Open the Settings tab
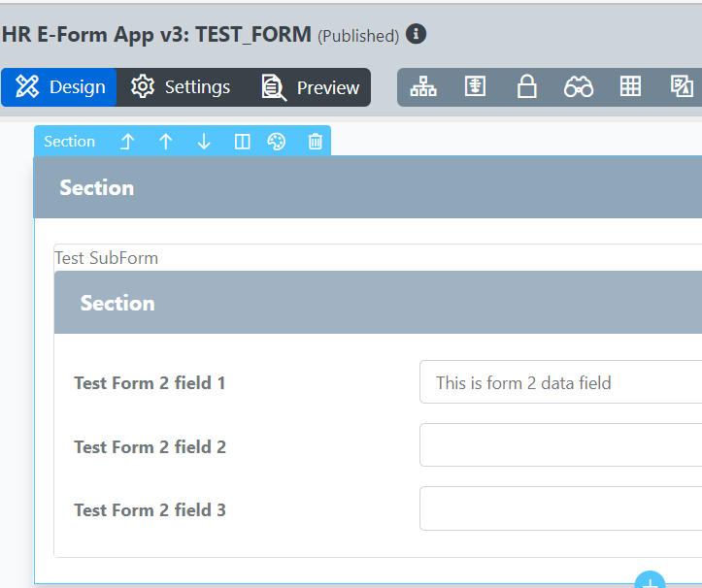 click(x=181, y=87)
